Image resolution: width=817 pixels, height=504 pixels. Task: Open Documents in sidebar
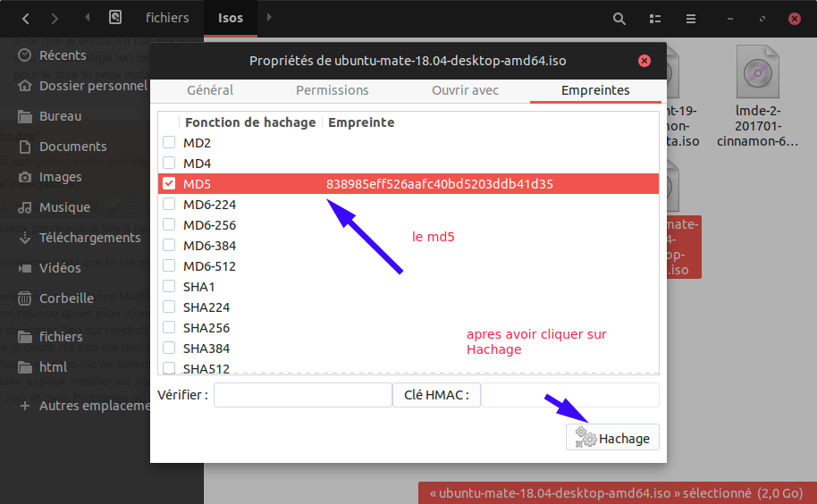pos(75,147)
